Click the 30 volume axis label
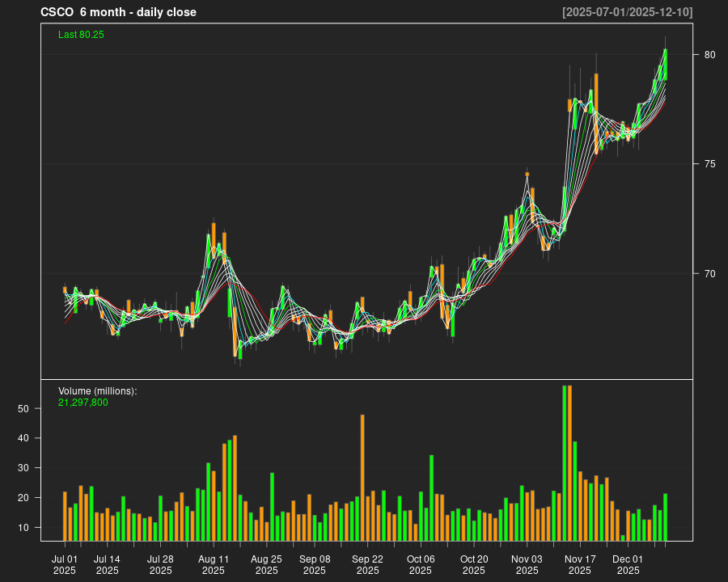This screenshot has width=728, height=582. click(x=23, y=468)
